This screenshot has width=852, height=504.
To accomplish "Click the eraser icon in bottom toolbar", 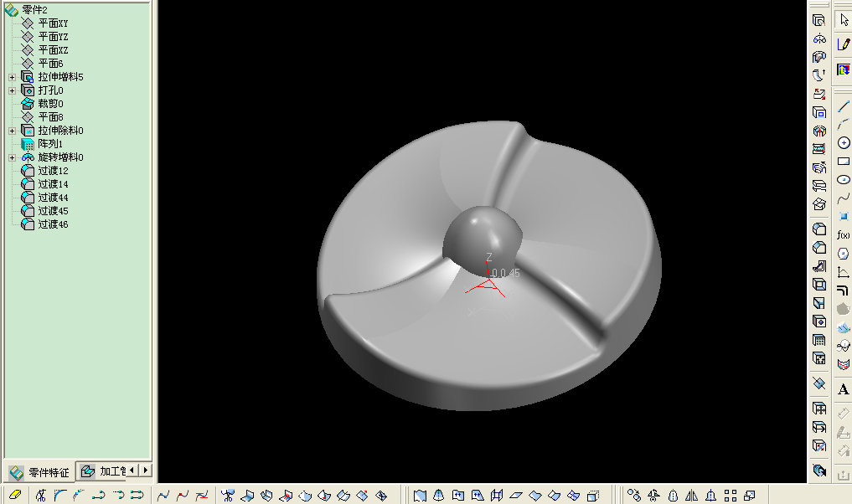I will coord(14,495).
